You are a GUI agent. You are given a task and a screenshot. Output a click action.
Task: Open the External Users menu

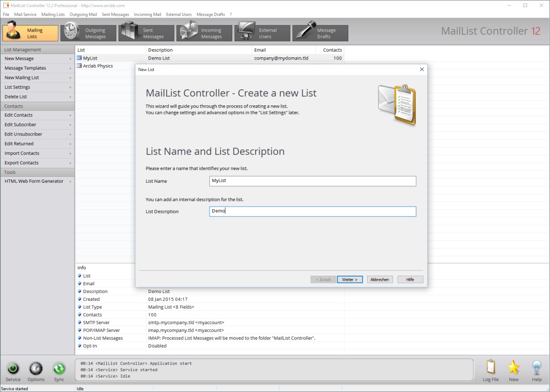pyautogui.click(x=179, y=15)
